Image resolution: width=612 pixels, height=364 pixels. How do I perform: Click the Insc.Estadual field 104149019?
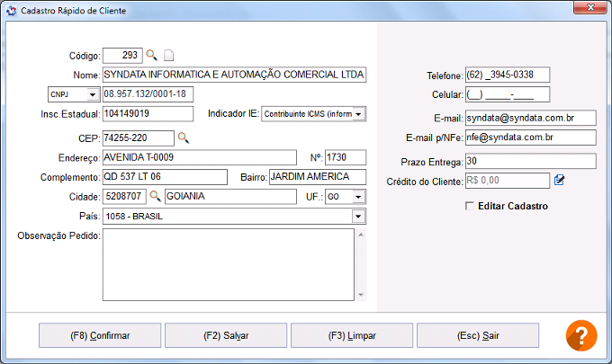[148, 114]
